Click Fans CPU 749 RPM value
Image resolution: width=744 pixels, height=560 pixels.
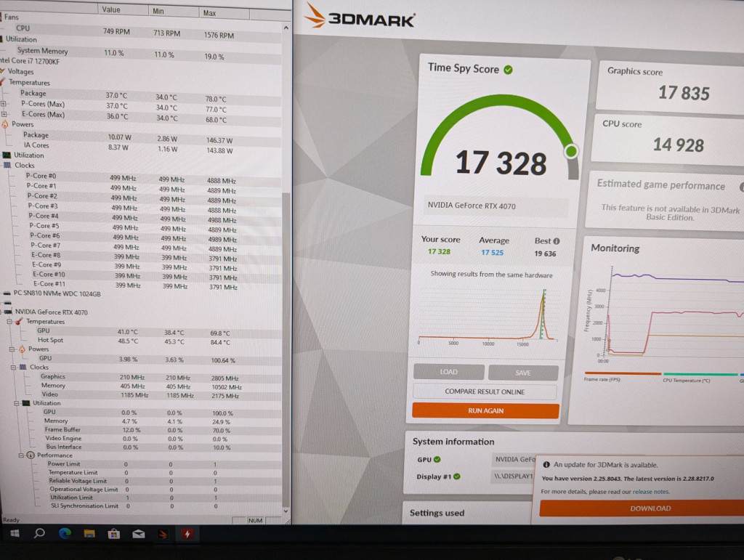(x=116, y=32)
